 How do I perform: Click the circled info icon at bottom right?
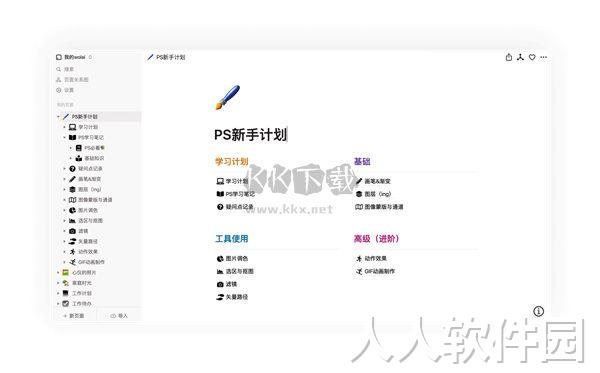coord(538,311)
